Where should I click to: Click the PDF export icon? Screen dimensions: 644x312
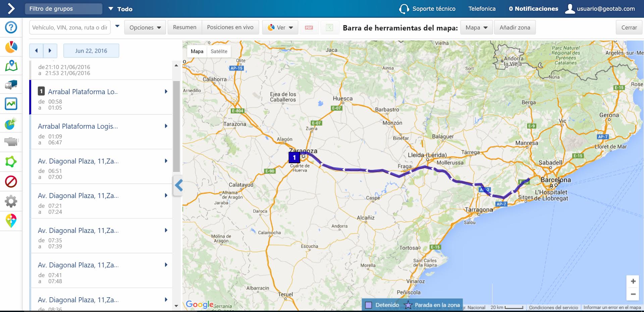(309, 27)
